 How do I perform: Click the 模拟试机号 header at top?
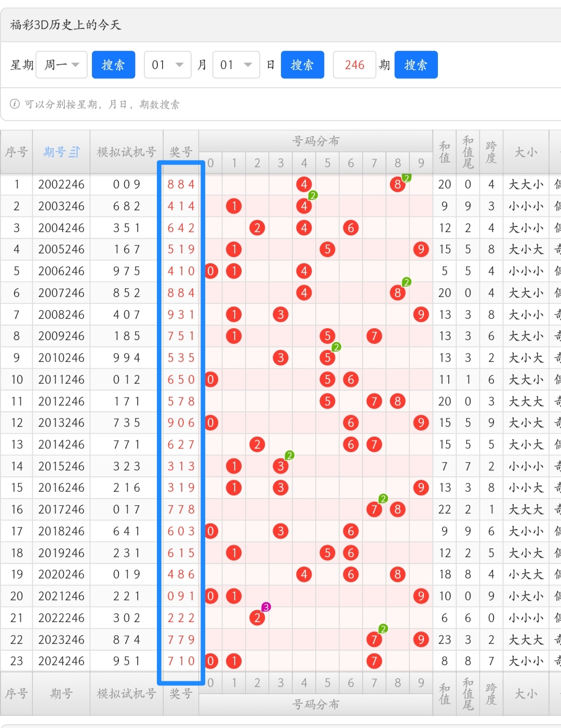tap(126, 152)
